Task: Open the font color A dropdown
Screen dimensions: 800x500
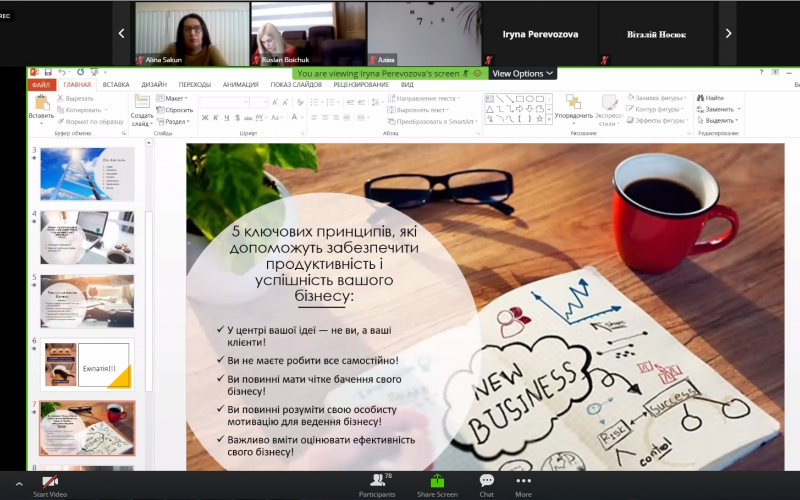Action: (296, 118)
